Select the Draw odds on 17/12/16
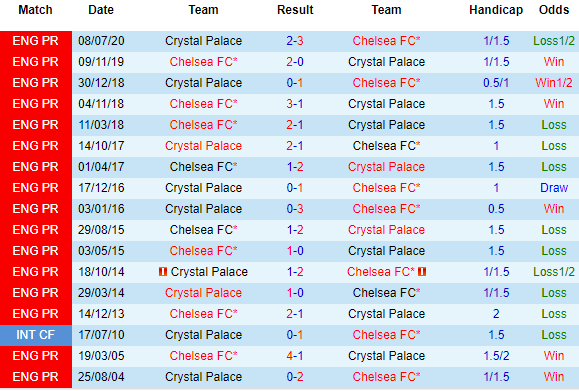The width and height of the screenshot is (579, 391). tap(554, 188)
